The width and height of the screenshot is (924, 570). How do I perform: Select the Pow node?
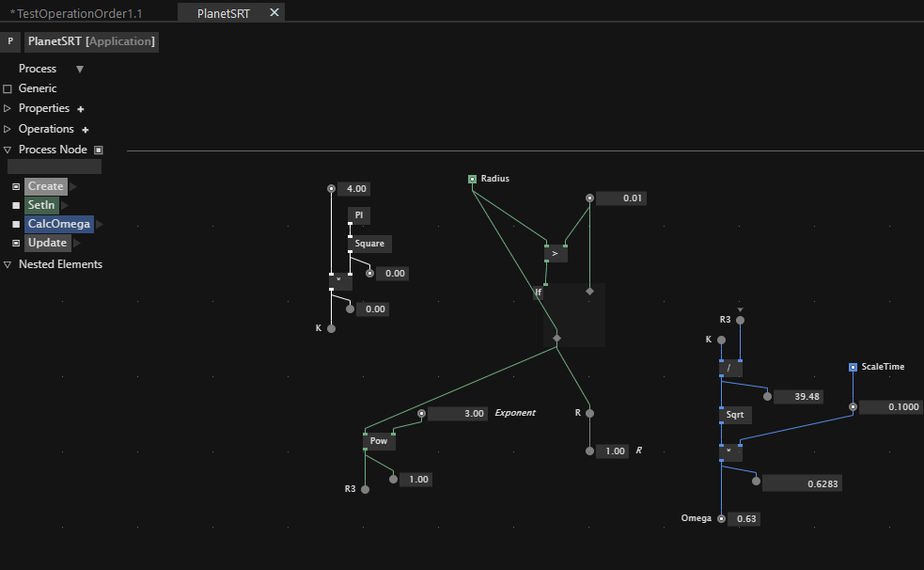coord(378,441)
